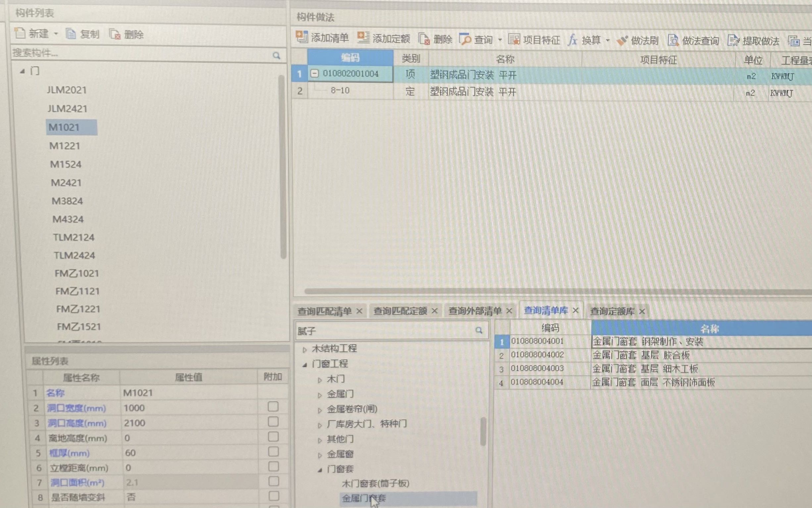The height and width of the screenshot is (508, 812).
Task: Select component M1221 in the list
Action: pos(65,146)
